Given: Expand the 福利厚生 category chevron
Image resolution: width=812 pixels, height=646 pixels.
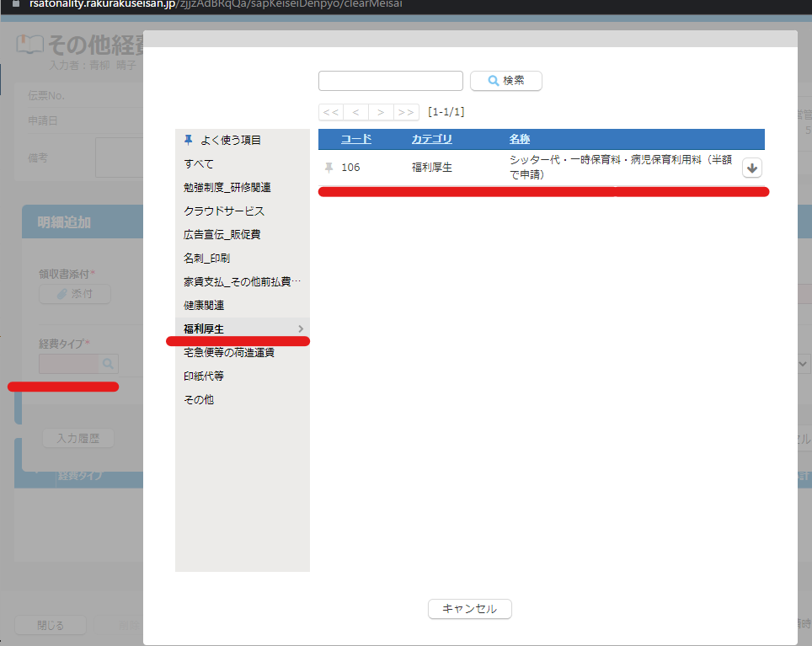Looking at the screenshot, I should click(301, 328).
